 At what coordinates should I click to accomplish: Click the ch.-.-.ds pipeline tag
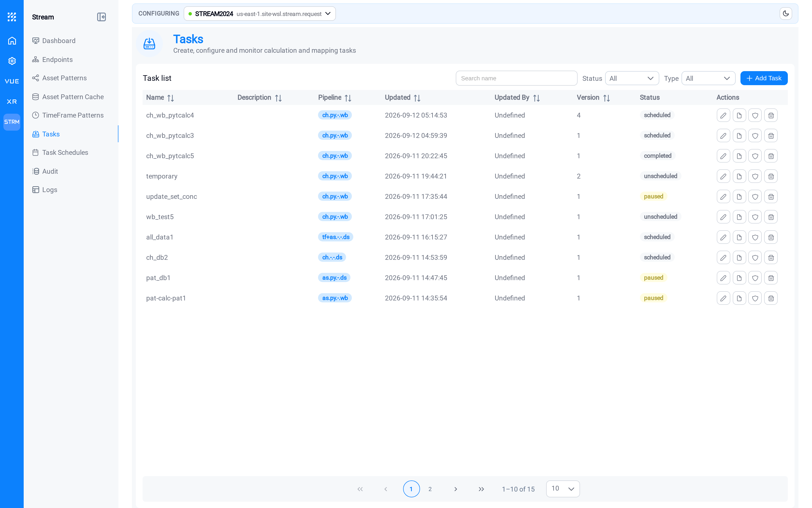click(332, 257)
